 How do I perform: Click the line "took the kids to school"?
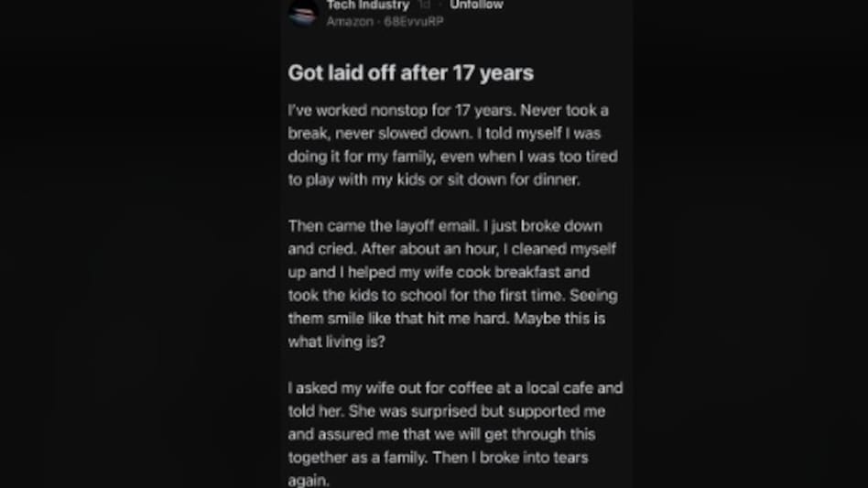pos(452,296)
